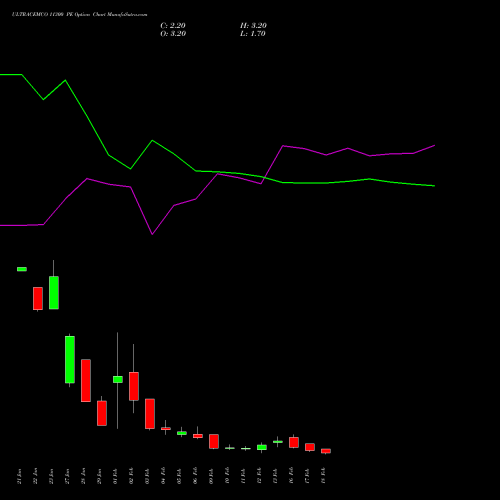Click the ULTRACEMCO PE Options chart title
The width and height of the screenshot is (500, 500).
(x=79, y=15)
